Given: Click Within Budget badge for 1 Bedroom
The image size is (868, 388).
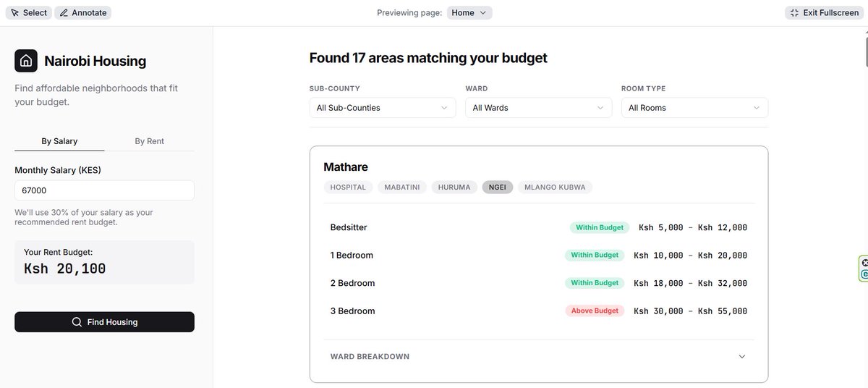Looking at the screenshot, I should coord(595,256).
